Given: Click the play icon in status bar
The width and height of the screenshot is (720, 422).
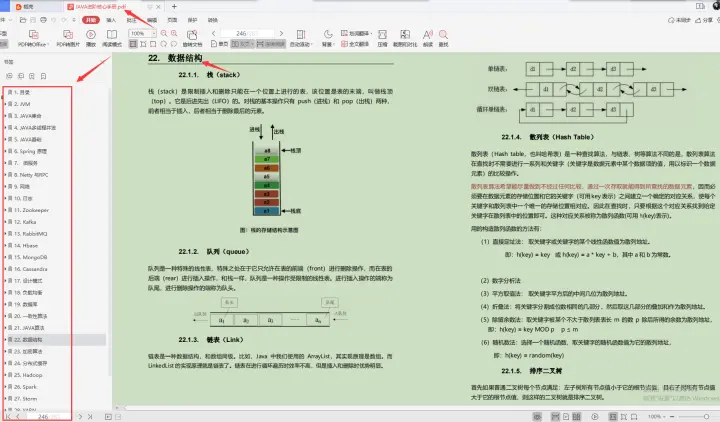Looking at the screenshot, I should tap(595, 416).
